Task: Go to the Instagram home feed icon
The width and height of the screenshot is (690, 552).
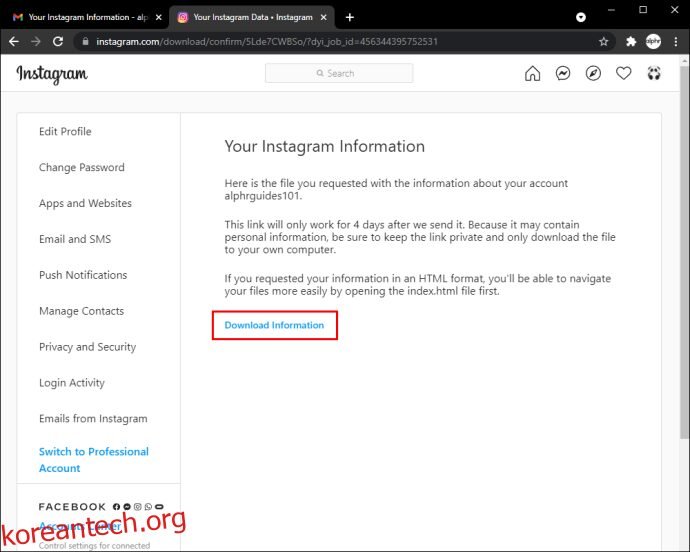Action: click(532, 73)
